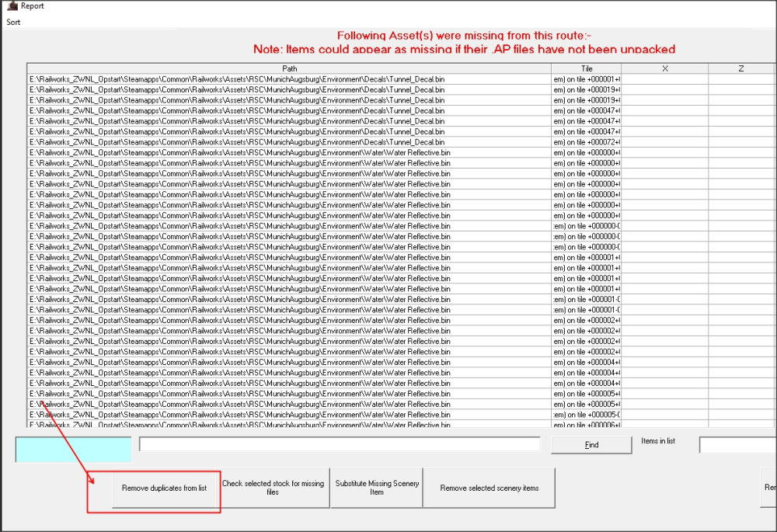Click Substitute Missing Scenery Item button

point(376,488)
